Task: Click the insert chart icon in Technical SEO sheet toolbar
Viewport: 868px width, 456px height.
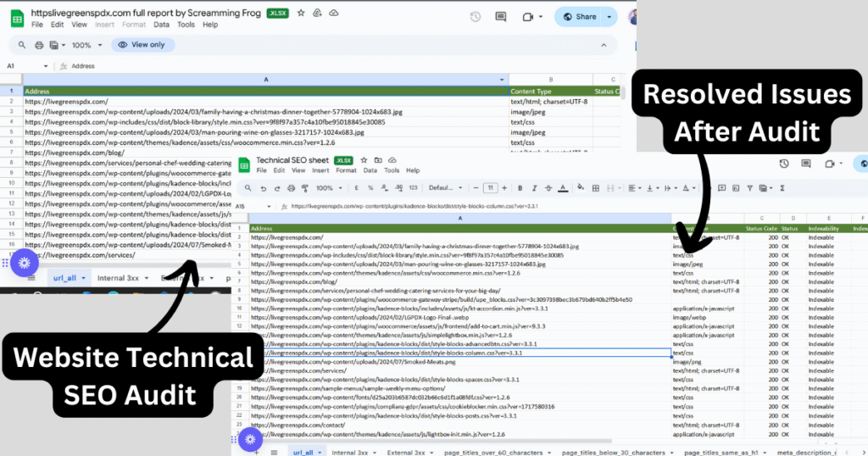Action: [x=735, y=188]
